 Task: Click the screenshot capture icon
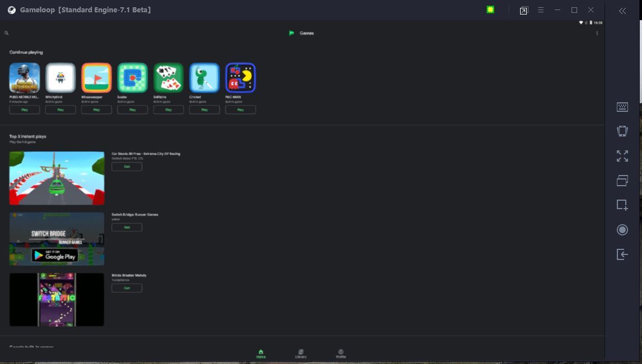(x=622, y=205)
